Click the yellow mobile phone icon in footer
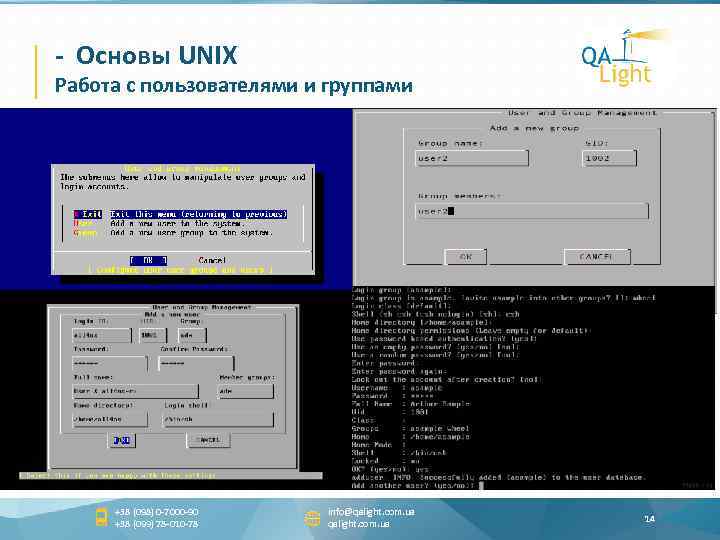 (x=101, y=517)
